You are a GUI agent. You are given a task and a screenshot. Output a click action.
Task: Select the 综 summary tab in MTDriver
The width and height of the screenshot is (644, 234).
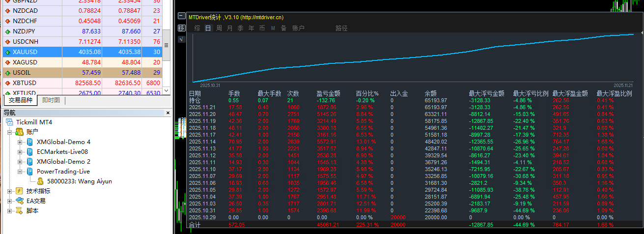coord(197,28)
